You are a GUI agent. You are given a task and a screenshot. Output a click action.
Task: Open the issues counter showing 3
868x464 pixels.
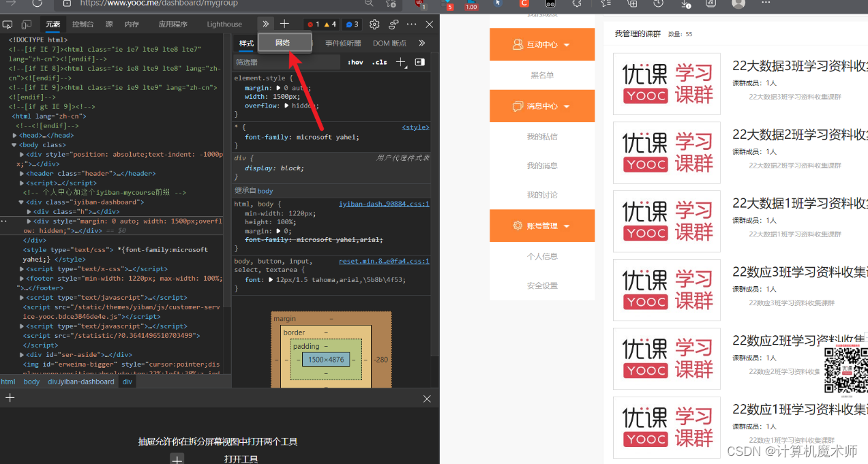352,25
